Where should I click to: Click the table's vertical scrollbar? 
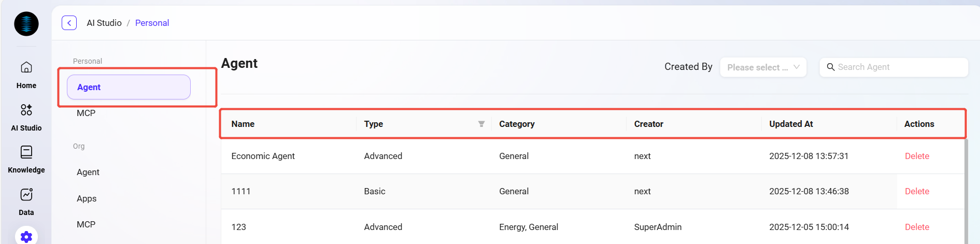tap(966, 192)
